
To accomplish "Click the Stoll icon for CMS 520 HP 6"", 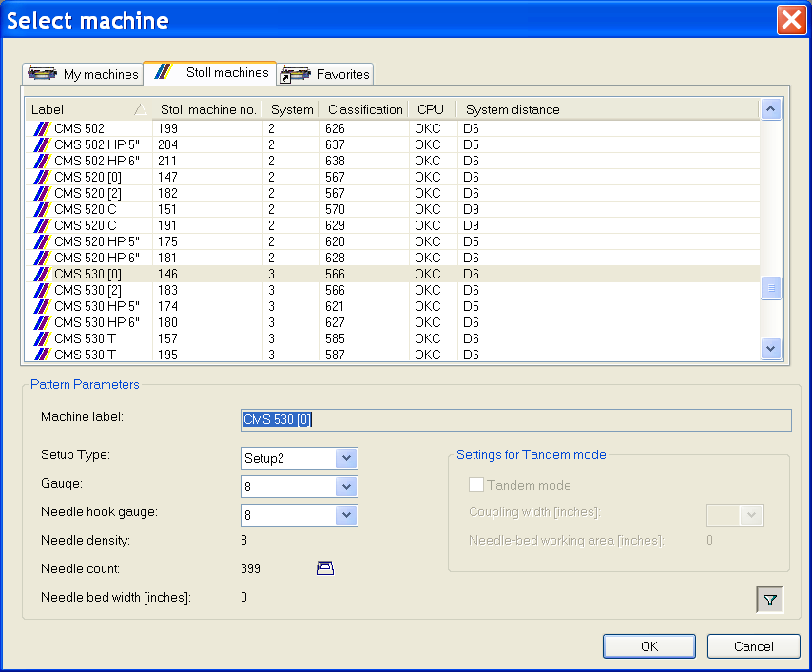I will coord(41,258).
